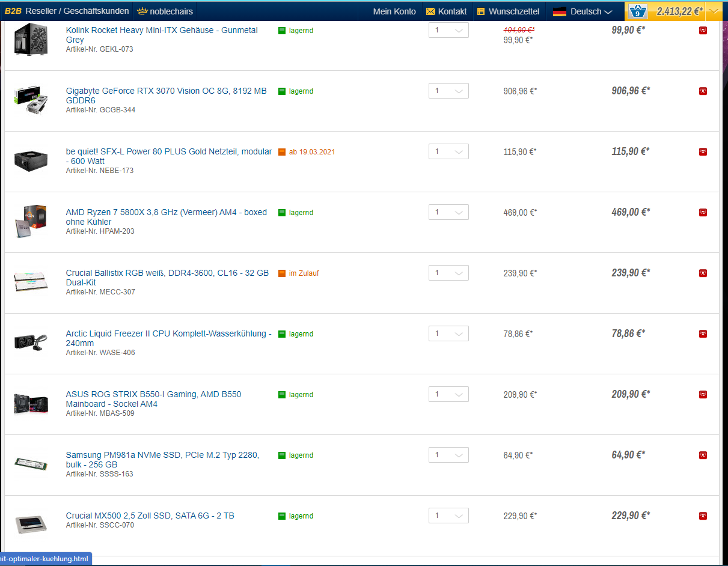Open quantity dropdown for Crucial Ballistix RAM
The image size is (728, 566).
[448, 273]
